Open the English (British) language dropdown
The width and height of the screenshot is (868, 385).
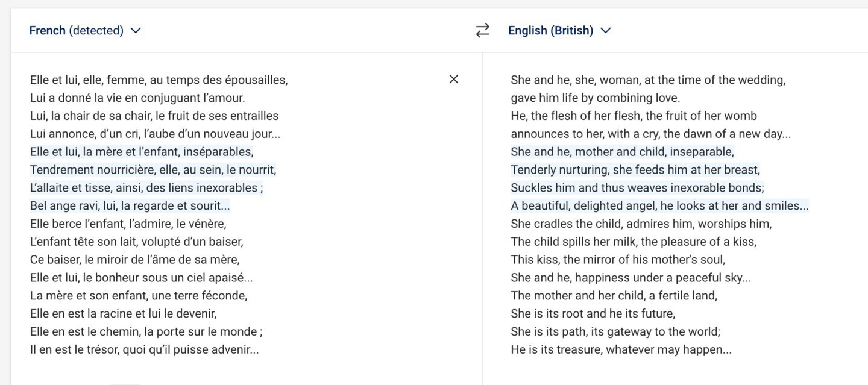coord(559,30)
